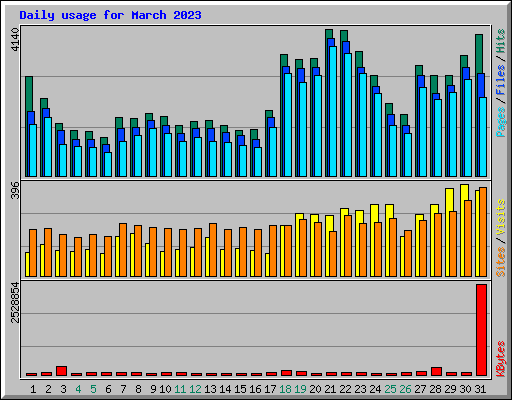Click the orange sites bar for day 7
Viewport: 512px width, 400px height.
coord(123,250)
